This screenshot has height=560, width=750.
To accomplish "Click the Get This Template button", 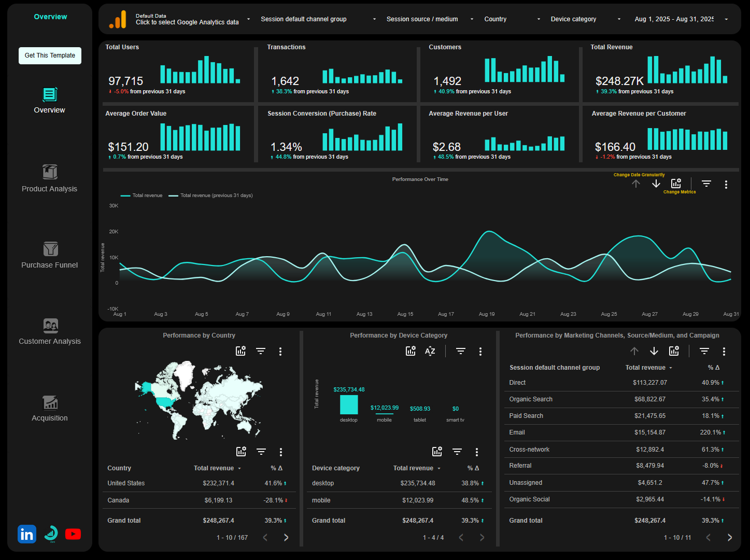I will click(x=50, y=55).
